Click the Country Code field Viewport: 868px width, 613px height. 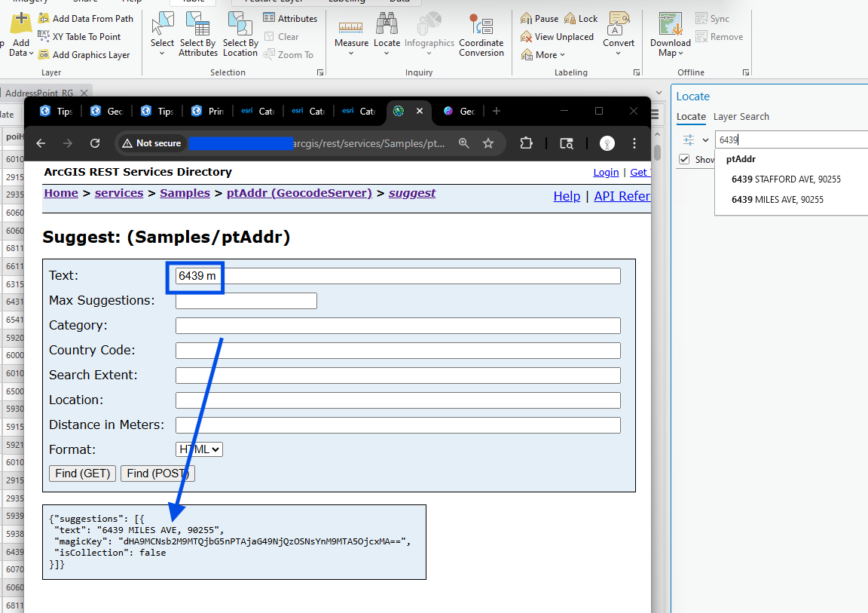click(398, 351)
